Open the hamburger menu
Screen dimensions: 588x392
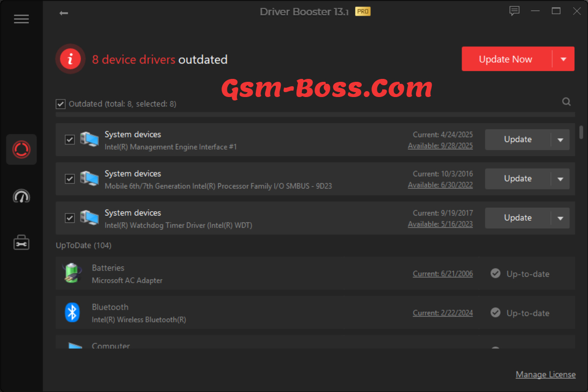[x=21, y=19]
